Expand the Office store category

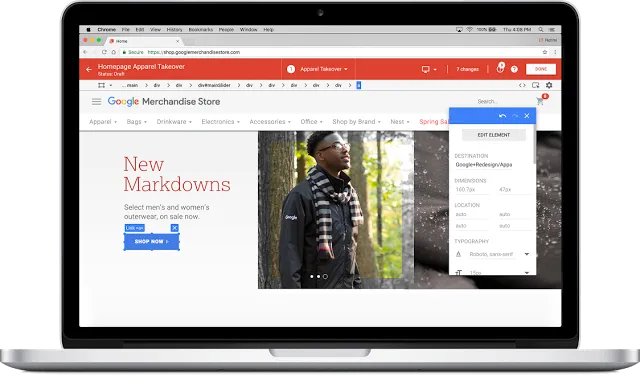coord(311,122)
